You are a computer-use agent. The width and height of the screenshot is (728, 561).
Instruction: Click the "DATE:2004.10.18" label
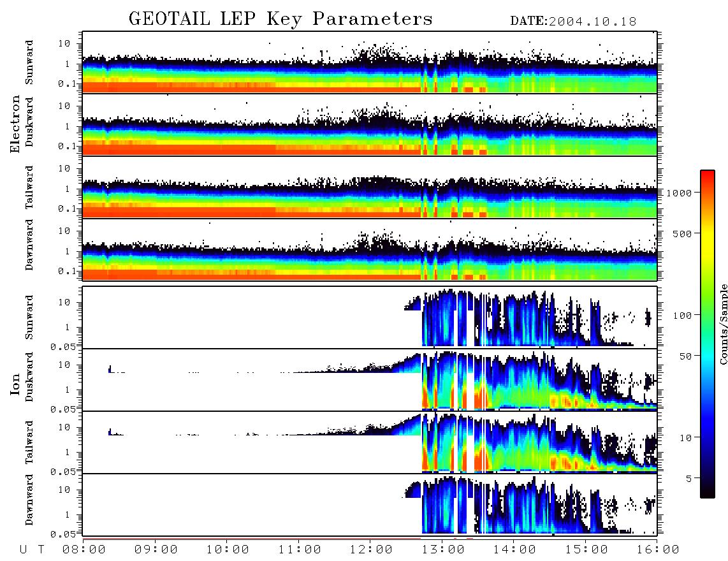coord(573,22)
